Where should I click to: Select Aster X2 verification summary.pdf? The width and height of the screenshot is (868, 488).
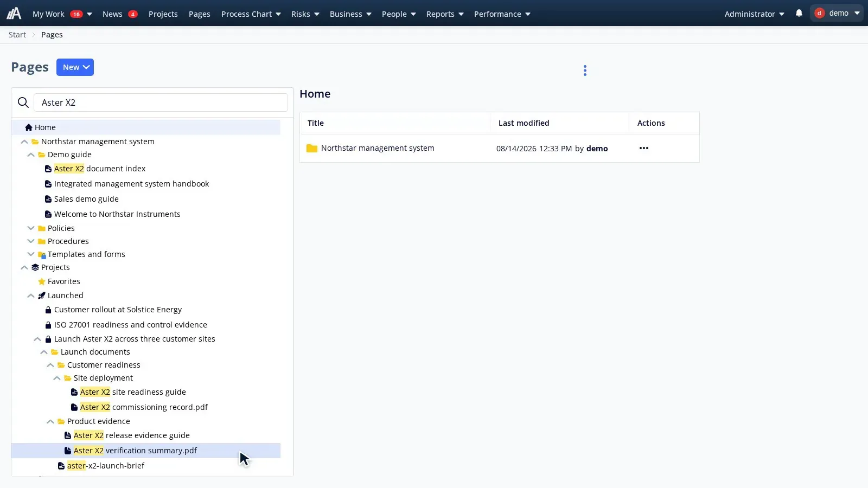(x=136, y=451)
